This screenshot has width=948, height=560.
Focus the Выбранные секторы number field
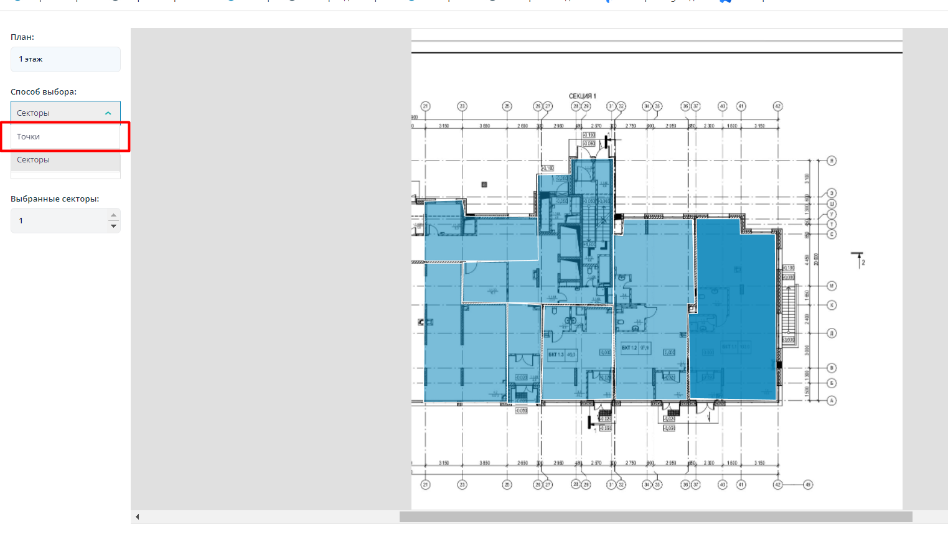click(59, 221)
